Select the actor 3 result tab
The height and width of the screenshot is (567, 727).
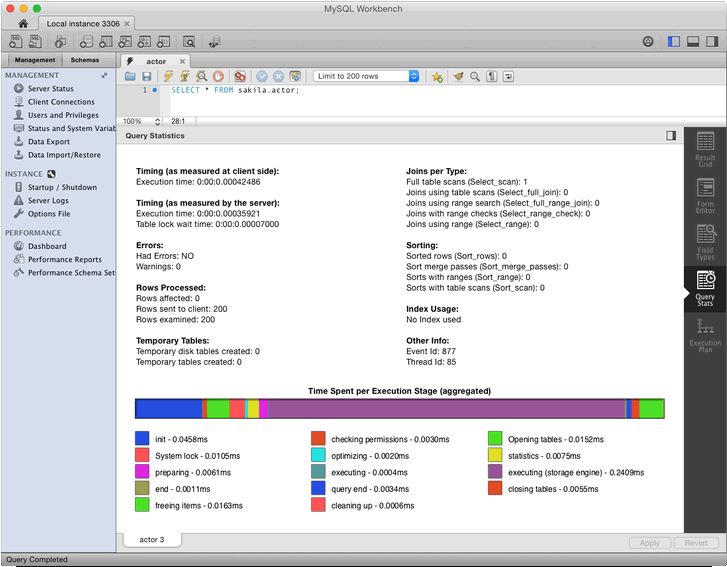152,540
